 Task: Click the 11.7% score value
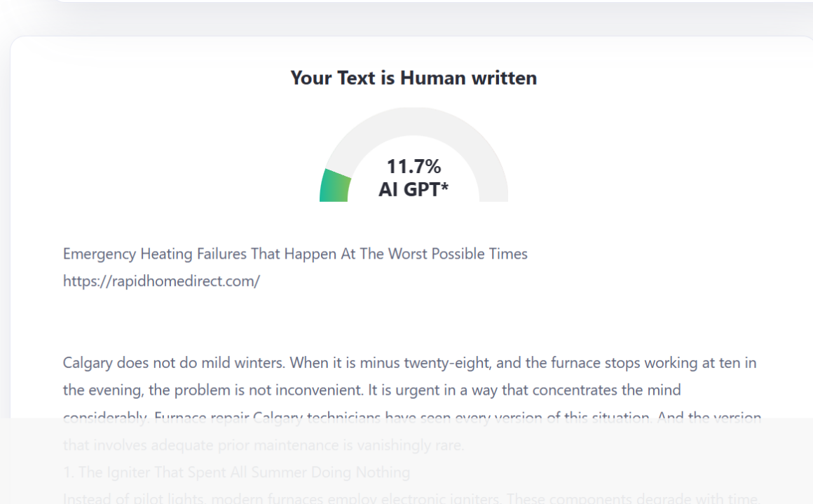(x=414, y=167)
